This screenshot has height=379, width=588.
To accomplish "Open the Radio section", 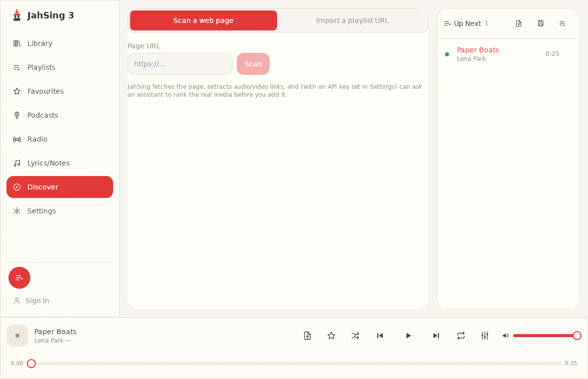I will point(60,139).
